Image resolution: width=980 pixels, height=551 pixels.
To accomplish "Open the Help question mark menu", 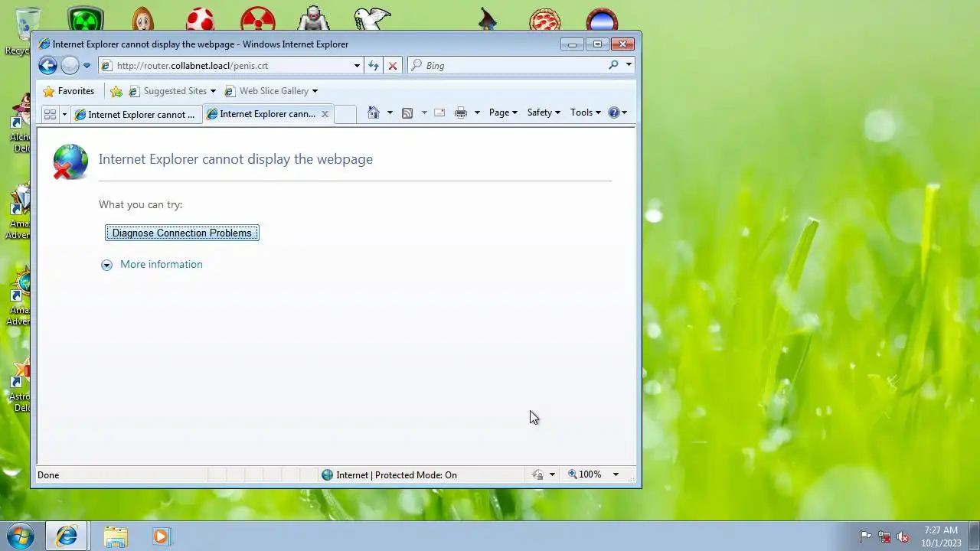I will 617,112.
